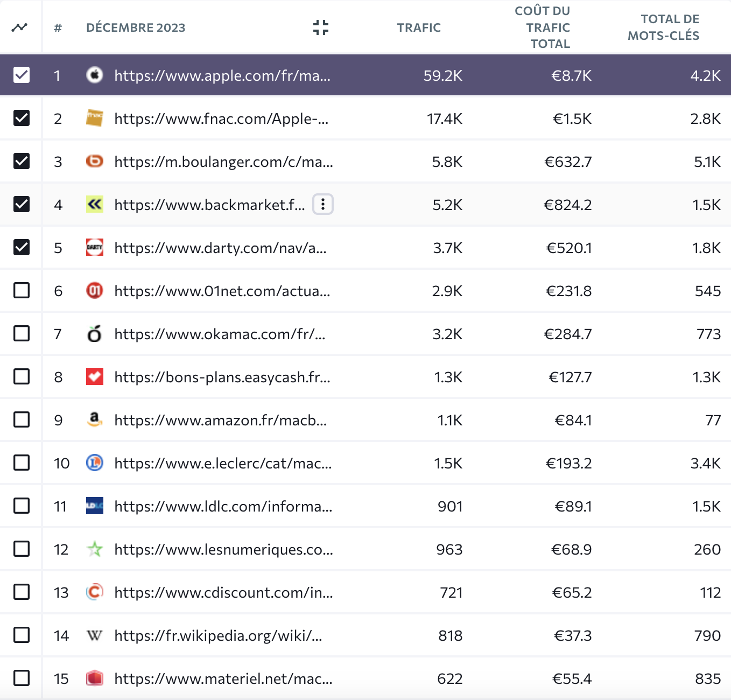The width and height of the screenshot is (731, 700).
Task: Click the Amazon favicon in row 9
Action: [95, 419]
